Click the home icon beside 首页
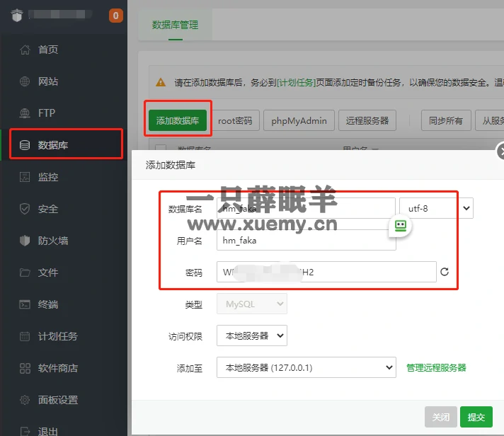504x436 pixels. tap(25, 50)
